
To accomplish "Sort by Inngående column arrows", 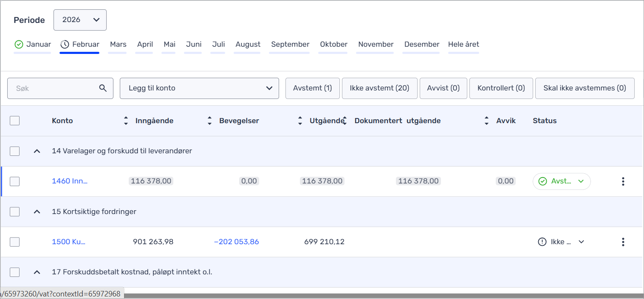I will pyautogui.click(x=209, y=121).
